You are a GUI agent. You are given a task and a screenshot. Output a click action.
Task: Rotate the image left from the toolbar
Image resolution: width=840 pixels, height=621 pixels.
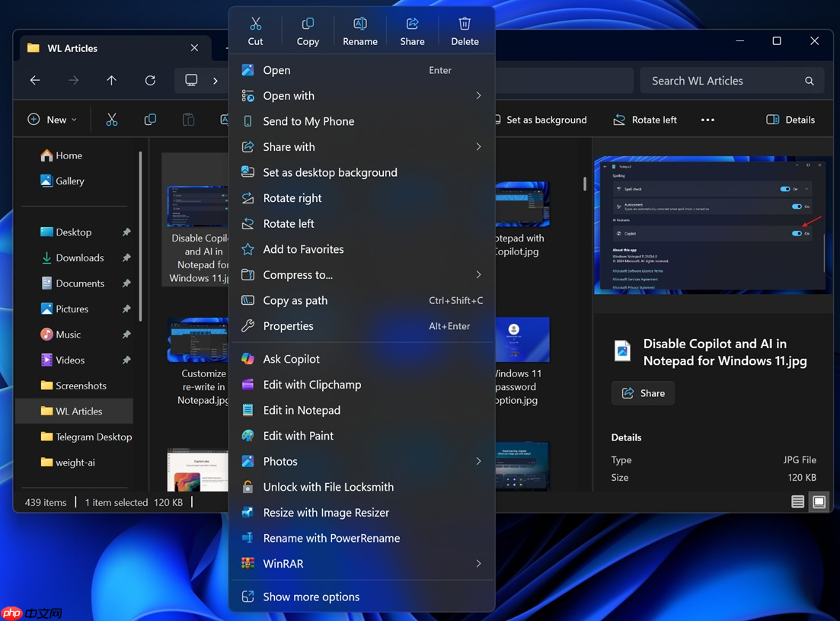644,120
